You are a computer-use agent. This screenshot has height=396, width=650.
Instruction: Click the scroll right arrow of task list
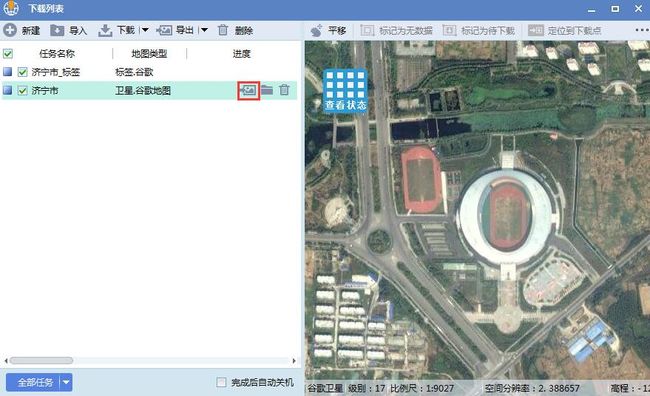pyautogui.click(x=294, y=361)
